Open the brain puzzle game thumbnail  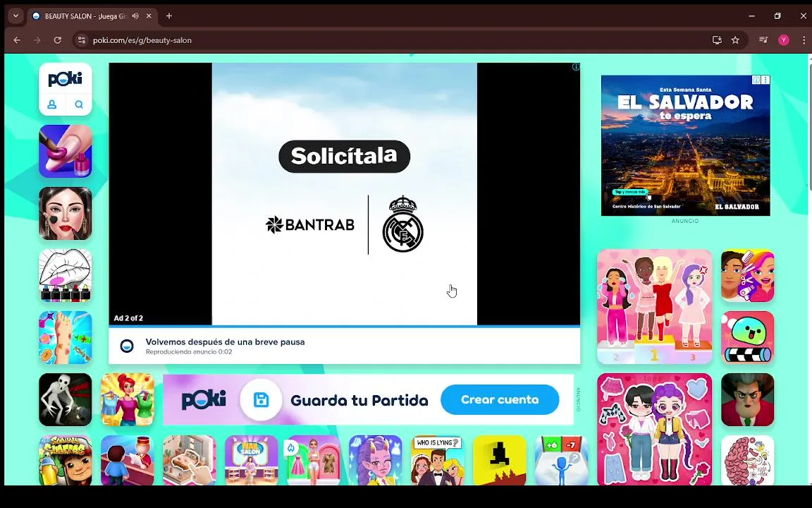pos(748,460)
